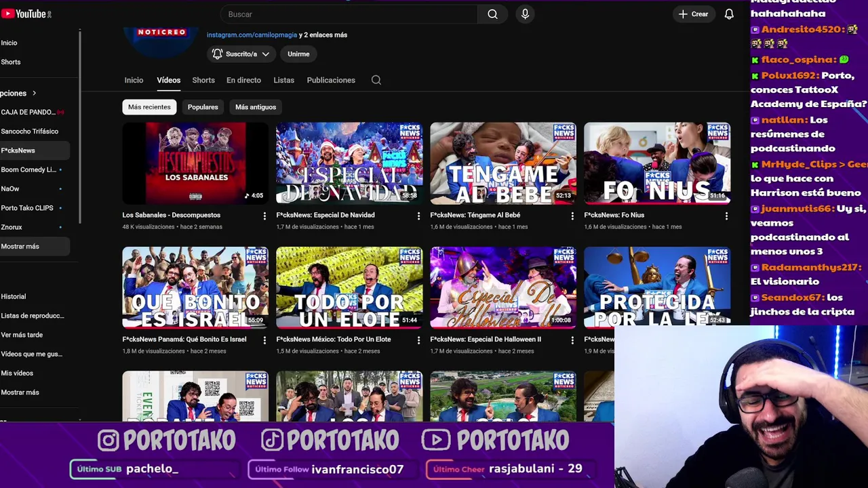Open the Todo Por Un Elote thumbnail

click(x=349, y=287)
